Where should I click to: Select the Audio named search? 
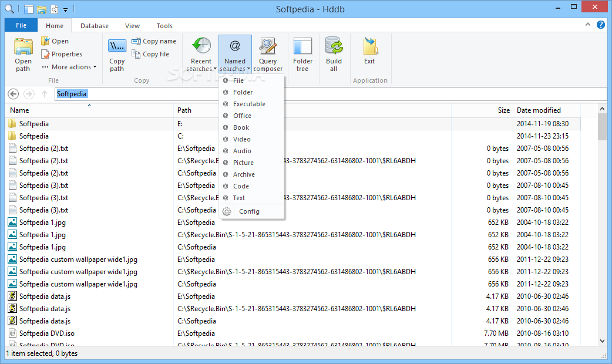click(x=252, y=151)
